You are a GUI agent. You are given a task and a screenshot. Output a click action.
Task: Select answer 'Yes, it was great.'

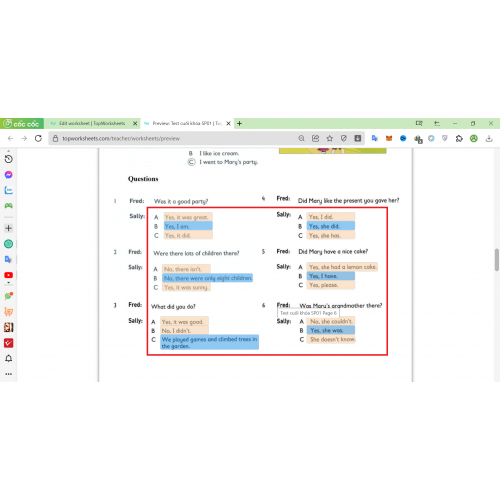click(x=188, y=217)
